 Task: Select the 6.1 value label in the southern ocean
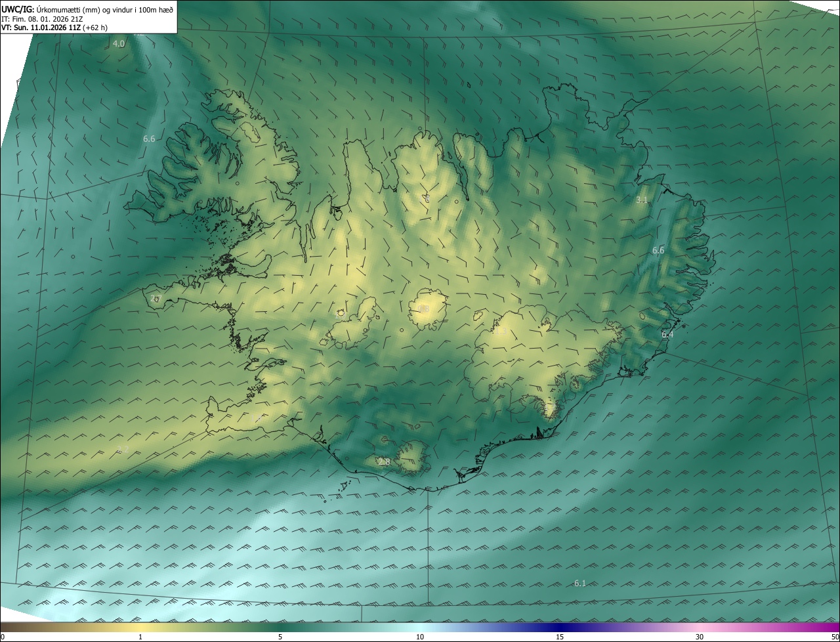580,583
